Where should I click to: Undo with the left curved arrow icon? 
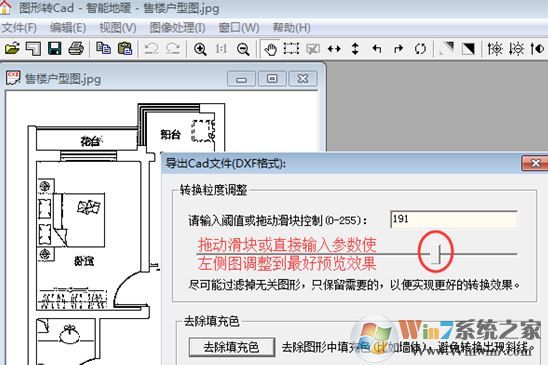[152, 48]
